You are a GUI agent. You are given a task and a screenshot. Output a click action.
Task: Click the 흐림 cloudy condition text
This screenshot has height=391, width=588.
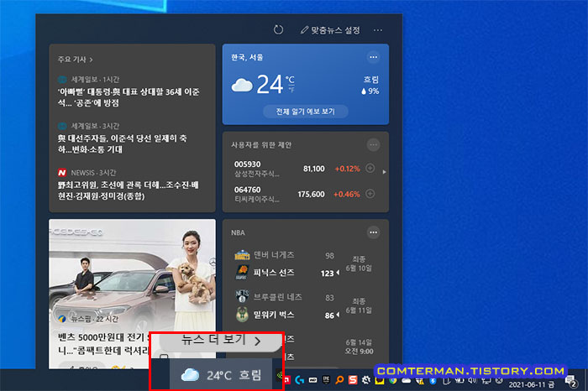pyautogui.click(x=371, y=80)
